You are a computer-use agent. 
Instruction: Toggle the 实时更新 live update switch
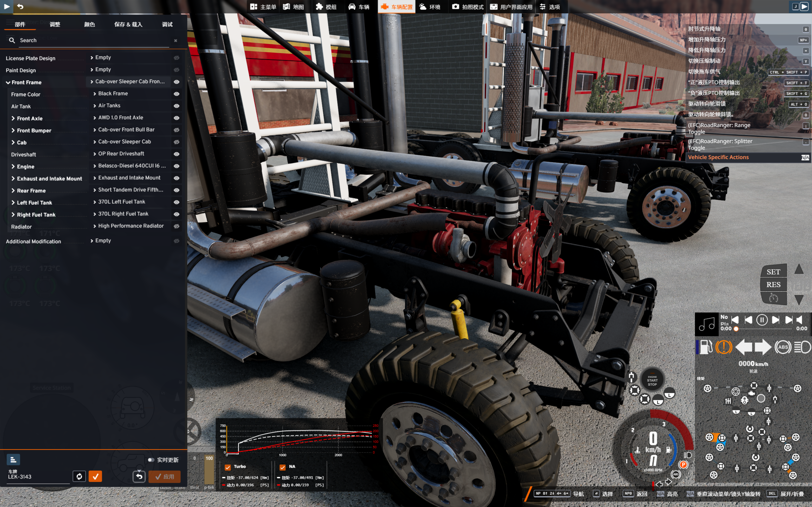[151, 460]
